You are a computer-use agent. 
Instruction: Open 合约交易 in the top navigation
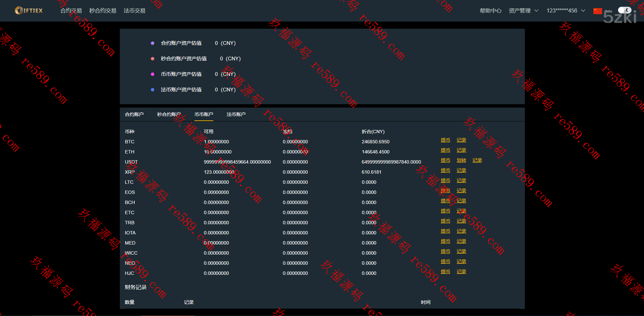[x=71, y=11]
